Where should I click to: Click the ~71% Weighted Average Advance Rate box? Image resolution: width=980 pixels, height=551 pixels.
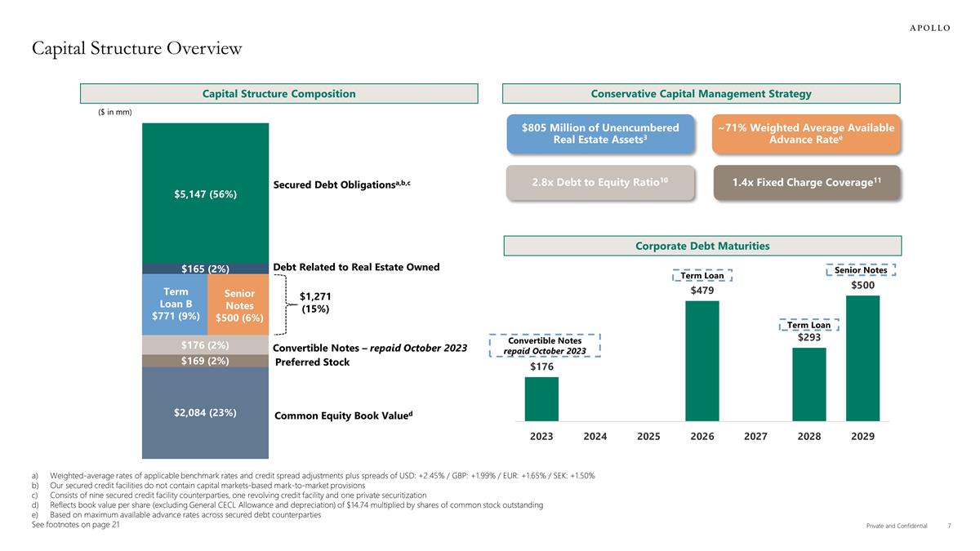[x=805, y=135]
